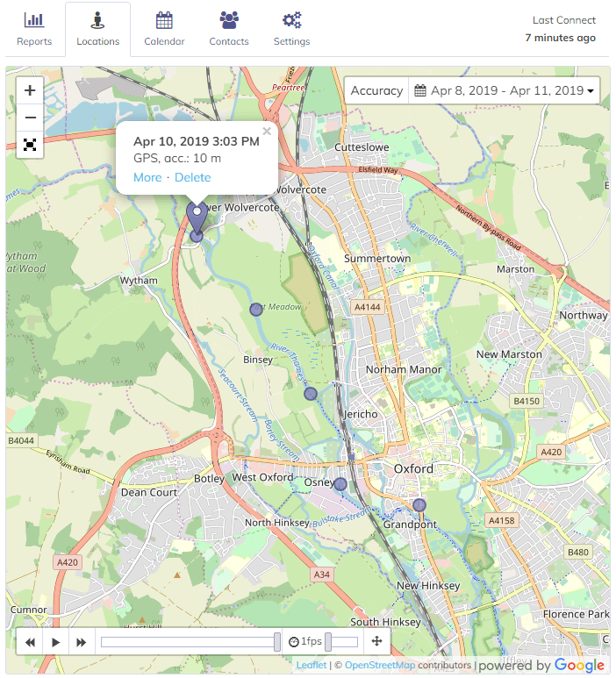The width and height of the screenshot is (616, 678).
Task: Click location dot beneath the pin
Action: point(197,237)
